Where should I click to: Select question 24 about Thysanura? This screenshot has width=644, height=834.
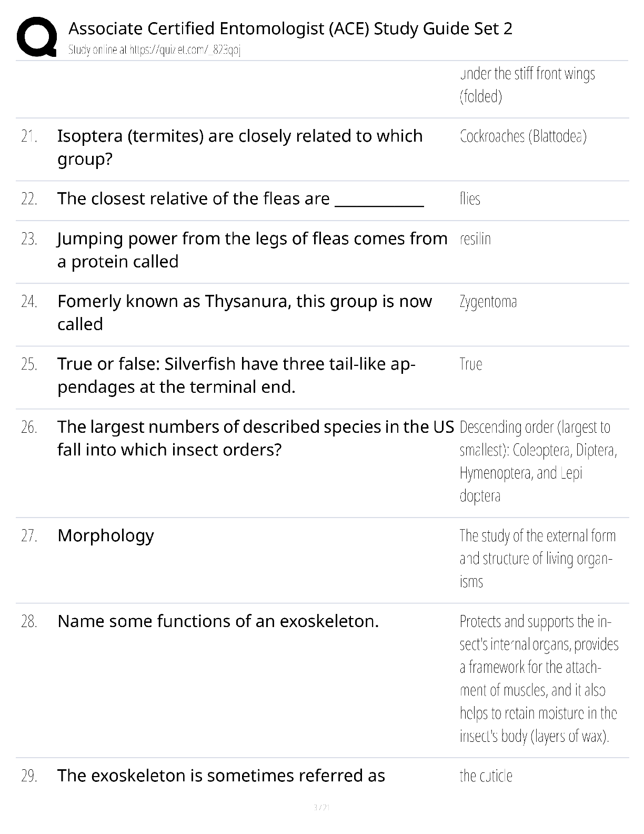(245, 312)
